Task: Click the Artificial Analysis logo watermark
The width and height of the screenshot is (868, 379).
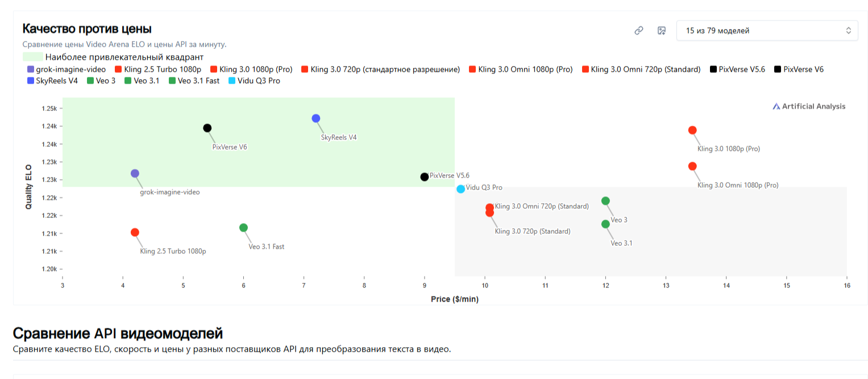Action: (809, 106)
